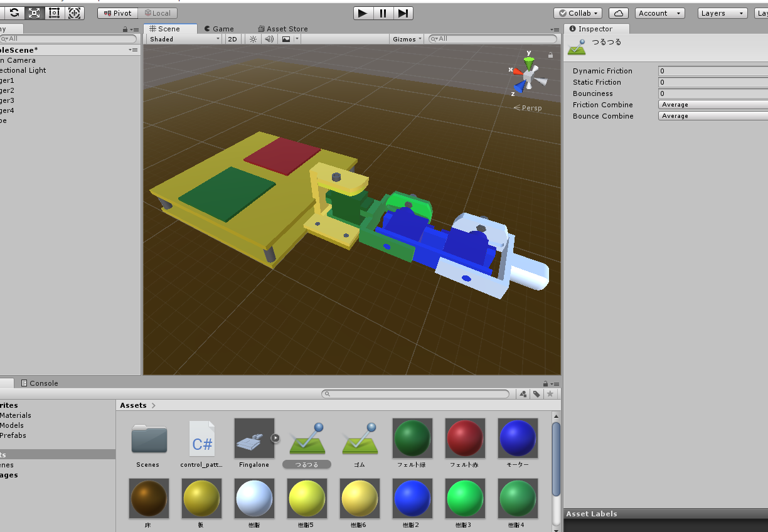Screen dimensions: 768x532
Task: Toggle Pivot mode in the toolbar
Action: point(117,13)
